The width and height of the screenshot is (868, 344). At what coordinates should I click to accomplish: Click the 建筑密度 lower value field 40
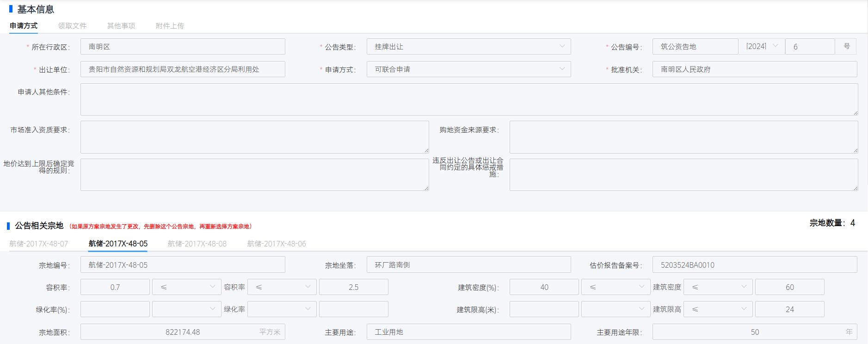click(544, 287)
